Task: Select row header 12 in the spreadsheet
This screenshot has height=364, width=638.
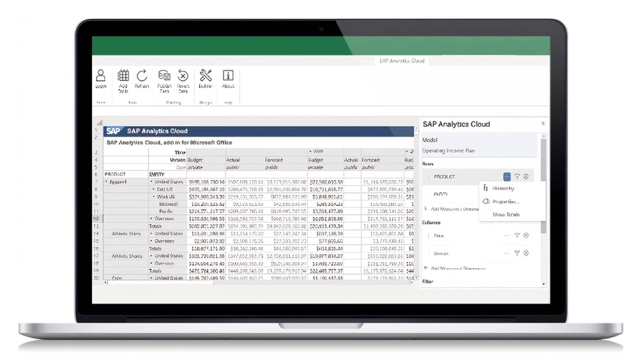Action: (96, 218)
